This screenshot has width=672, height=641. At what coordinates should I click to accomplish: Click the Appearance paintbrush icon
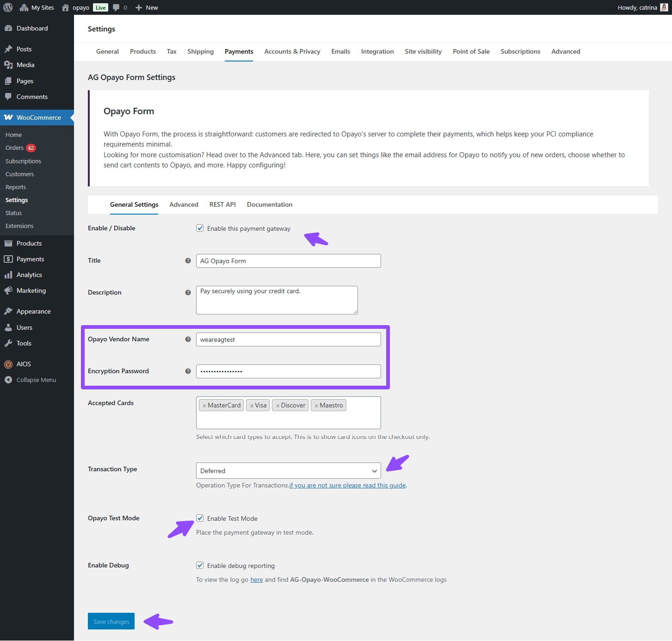(x=8, y=311)
